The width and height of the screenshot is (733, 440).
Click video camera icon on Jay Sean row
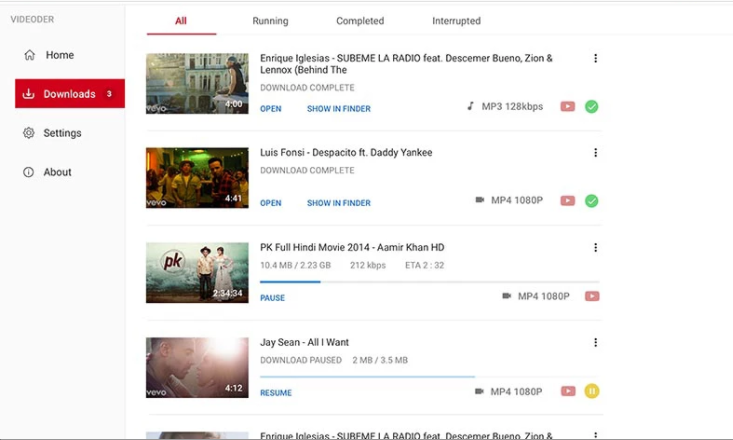pos(479,391)
